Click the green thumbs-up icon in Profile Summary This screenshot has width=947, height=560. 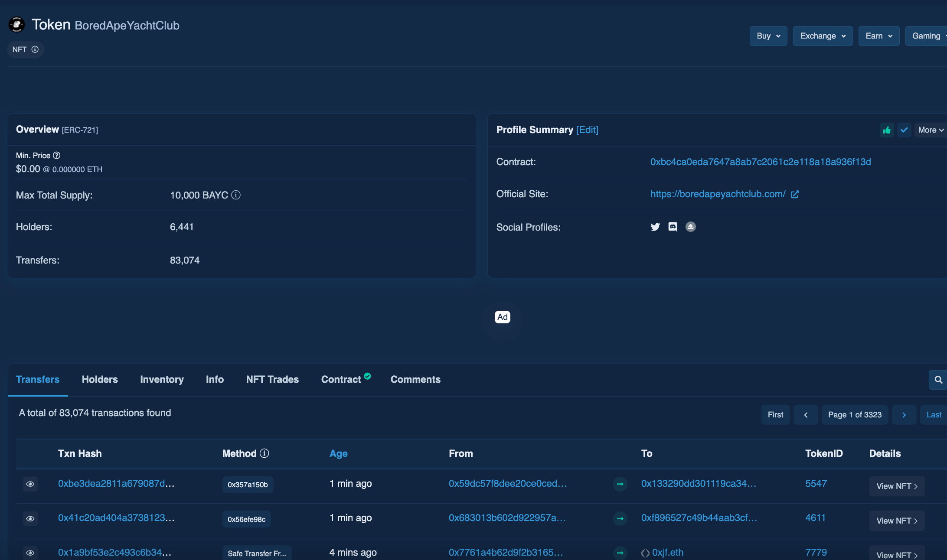[887, 130]
